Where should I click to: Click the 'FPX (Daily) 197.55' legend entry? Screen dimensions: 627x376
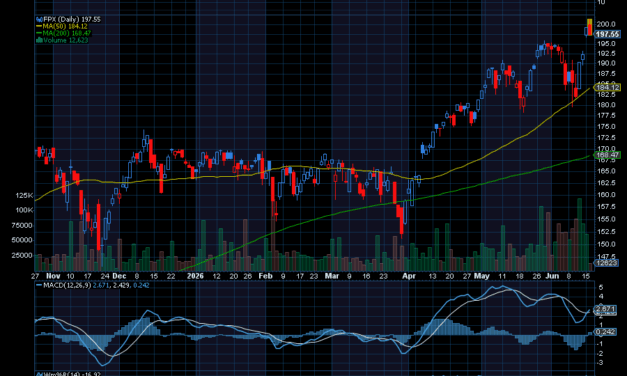[x=68, y=19]
